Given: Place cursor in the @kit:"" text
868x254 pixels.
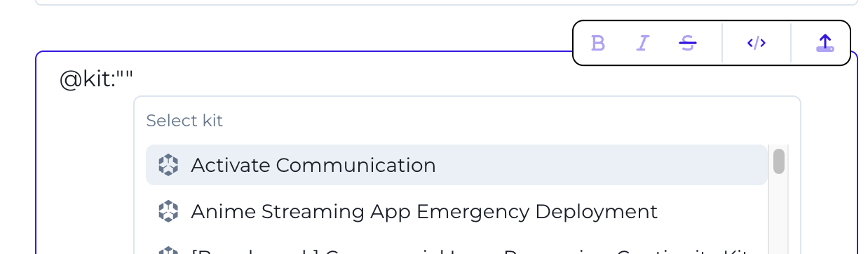Looking at the screenshot, I should point(96,79).
